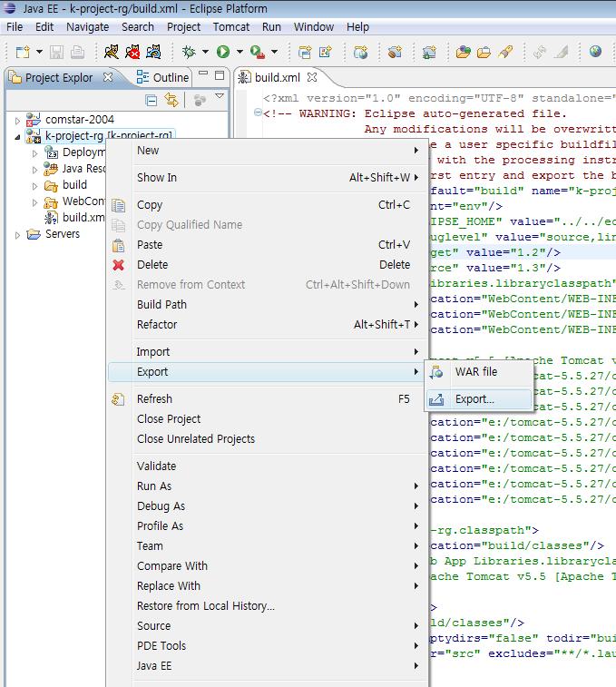Open the Run As submenu
The height and width of the screenshot is (687, 616).
click(x=268, y=486)
